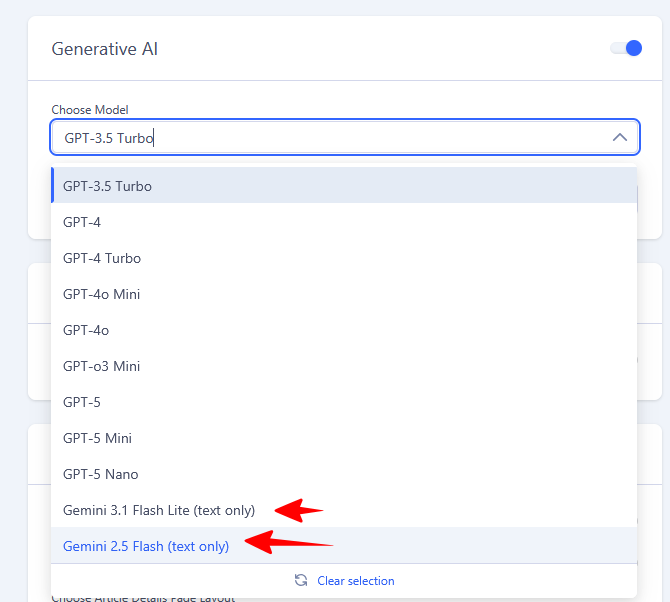Select GPT-4o Mini model
Screen dimensions: 670x602
tap(344, 294)
